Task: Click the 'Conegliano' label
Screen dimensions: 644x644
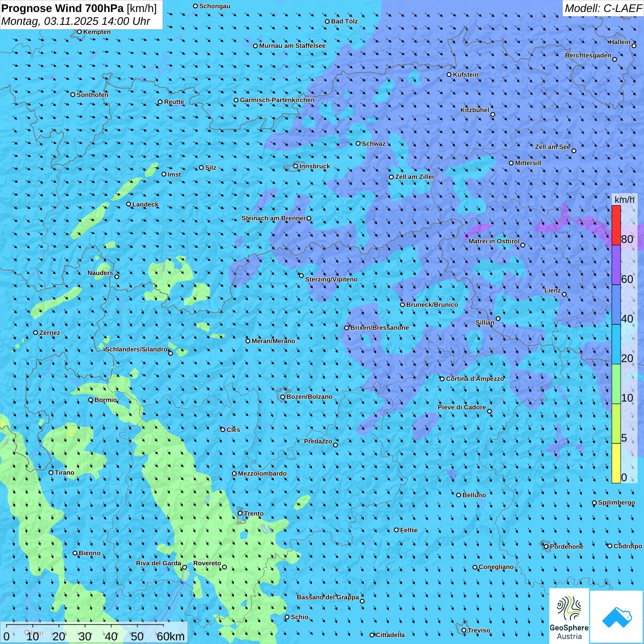Action: point(496,567)
